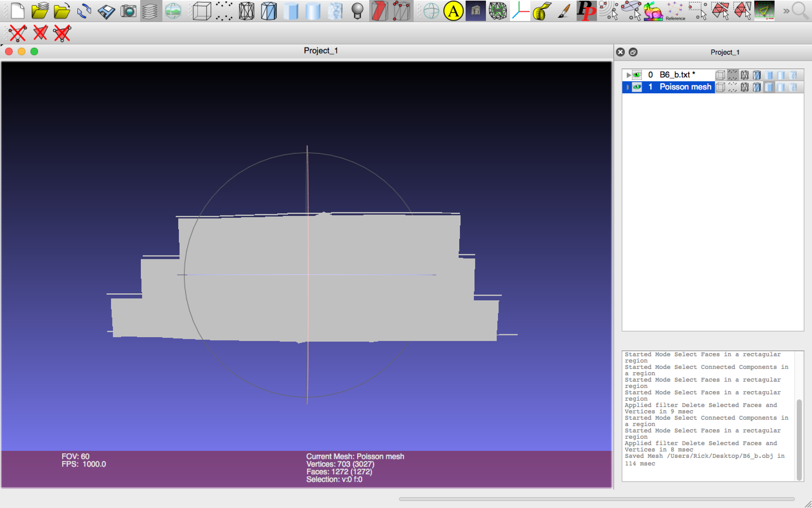Export mesh using floppy disk icon

107,11
